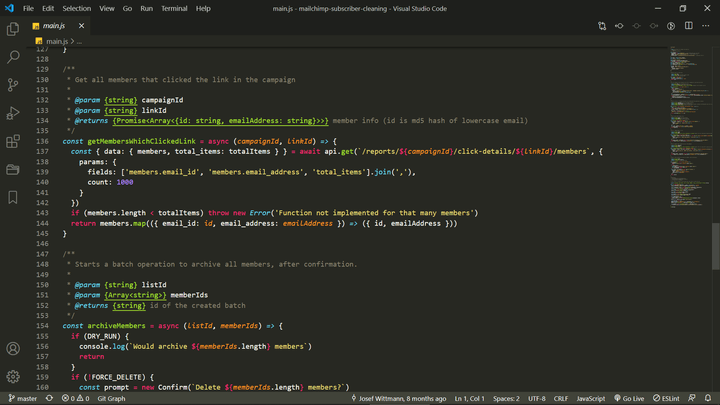Open the Help menu
720x405 pixels.
pyautogui.click(x=203, y=8)
